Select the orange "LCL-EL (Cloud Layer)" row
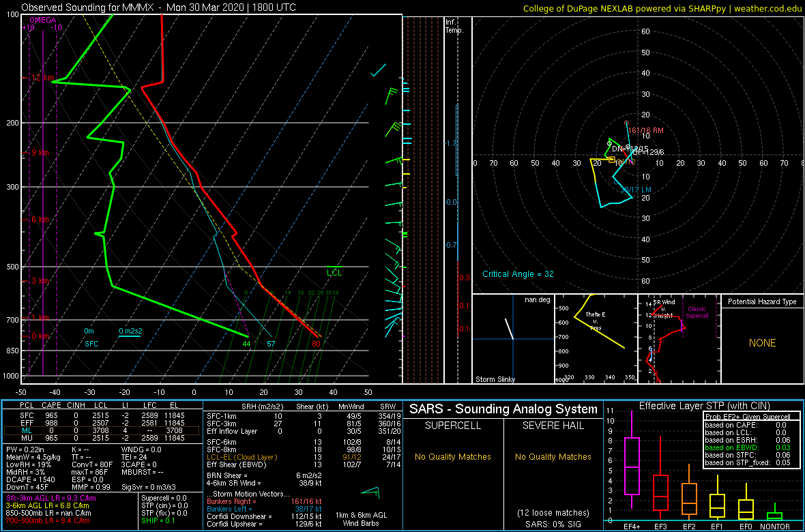Viewport: 805px width, 532px height. [x=302, y=457]
